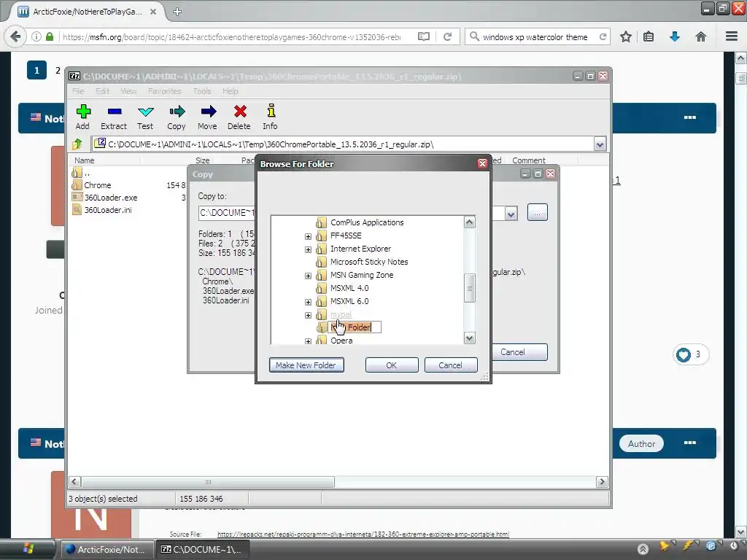The width and height of the screenshot is (747, 560).
Task: Click the lrepacks.net source file link
Action: [363, 534]
